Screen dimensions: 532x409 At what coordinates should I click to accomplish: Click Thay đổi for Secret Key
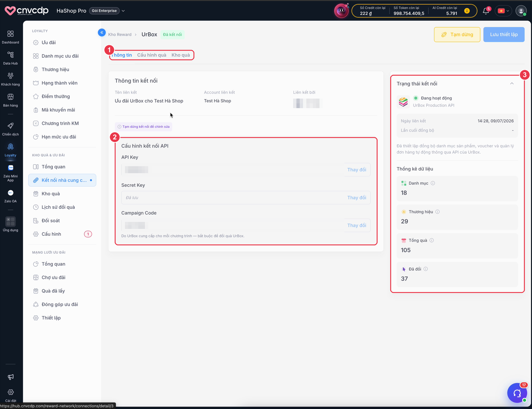coord(357,198)
